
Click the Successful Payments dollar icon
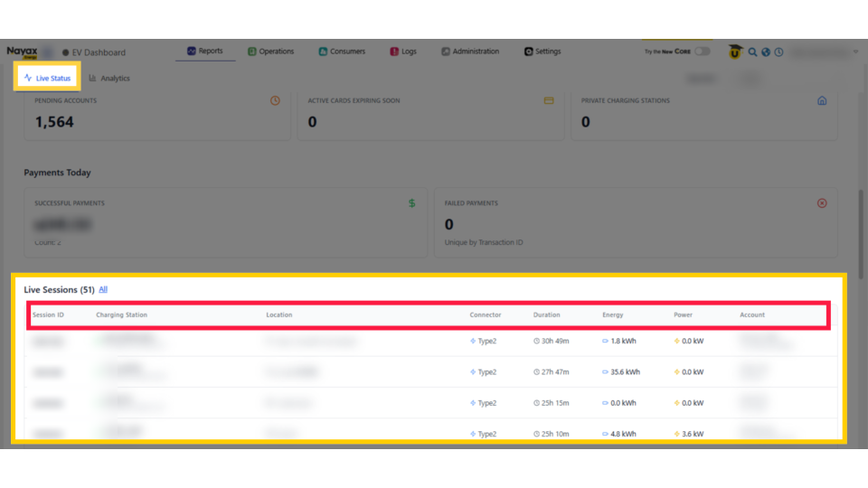point(412,203)
